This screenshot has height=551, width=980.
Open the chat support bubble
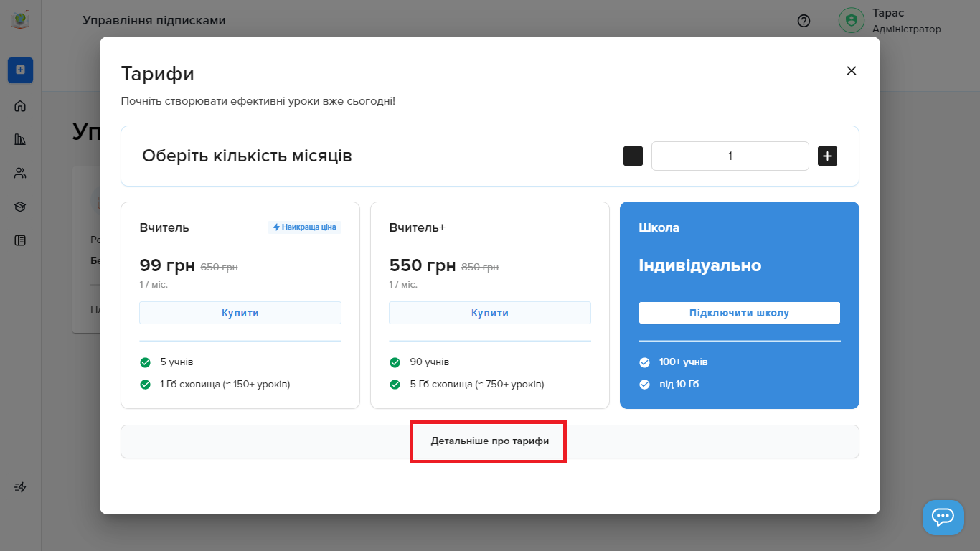tap(943, 517)
